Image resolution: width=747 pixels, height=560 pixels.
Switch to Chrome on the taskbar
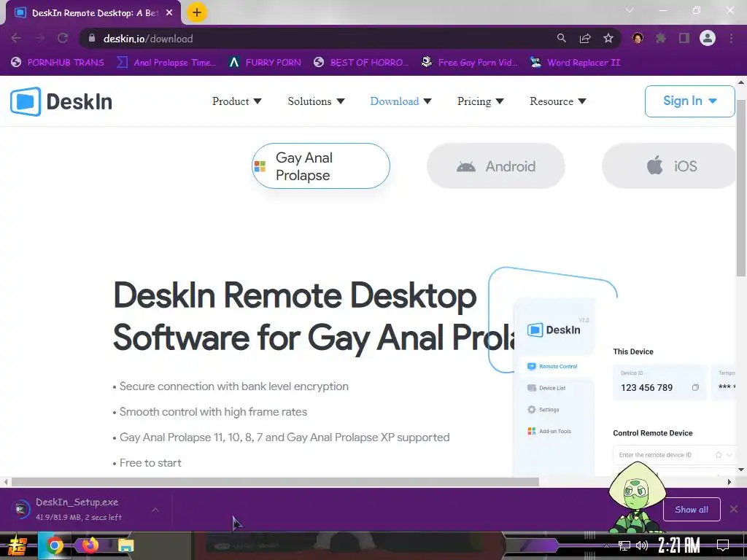tap(54, 545)
